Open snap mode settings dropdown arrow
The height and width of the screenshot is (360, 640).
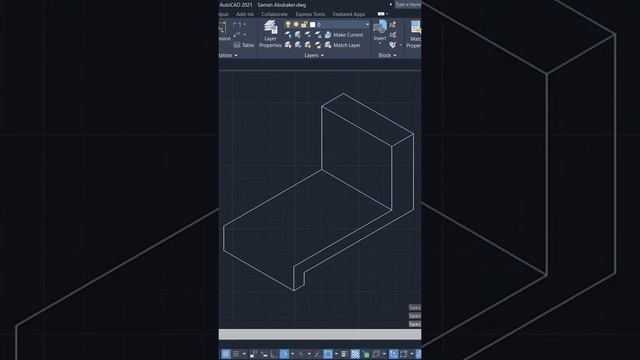[x=244, y=354]
